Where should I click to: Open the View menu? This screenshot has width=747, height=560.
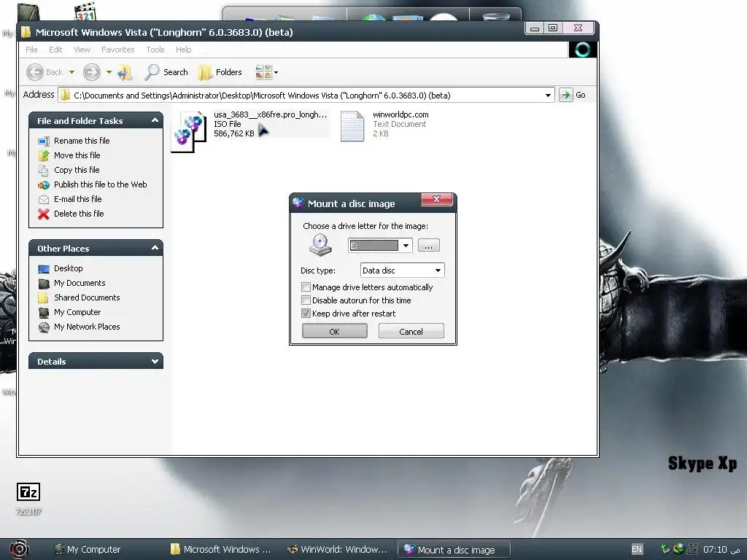[x=82, y=50]
